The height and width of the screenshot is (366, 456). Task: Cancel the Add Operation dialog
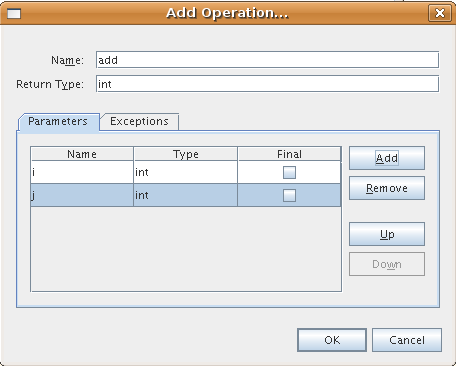click(x=407, y=340)
